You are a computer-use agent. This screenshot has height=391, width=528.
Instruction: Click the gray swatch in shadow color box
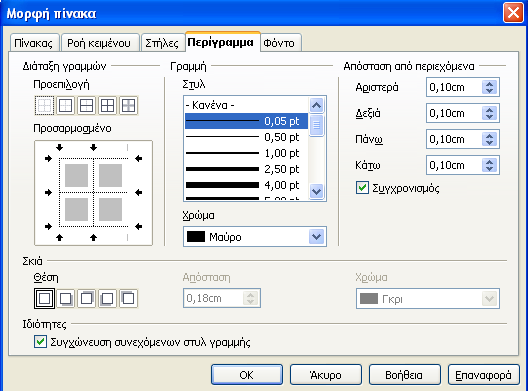(369, 298)
